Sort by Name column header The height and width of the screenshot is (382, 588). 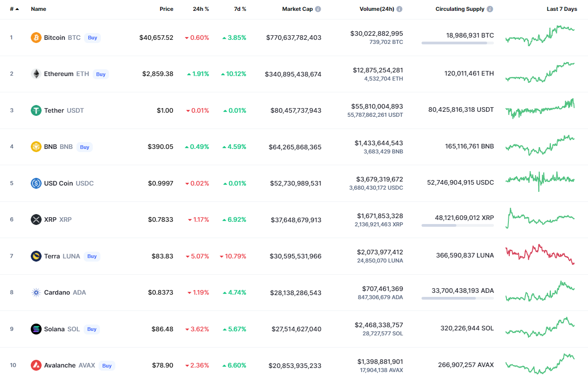tap(38, 9)
